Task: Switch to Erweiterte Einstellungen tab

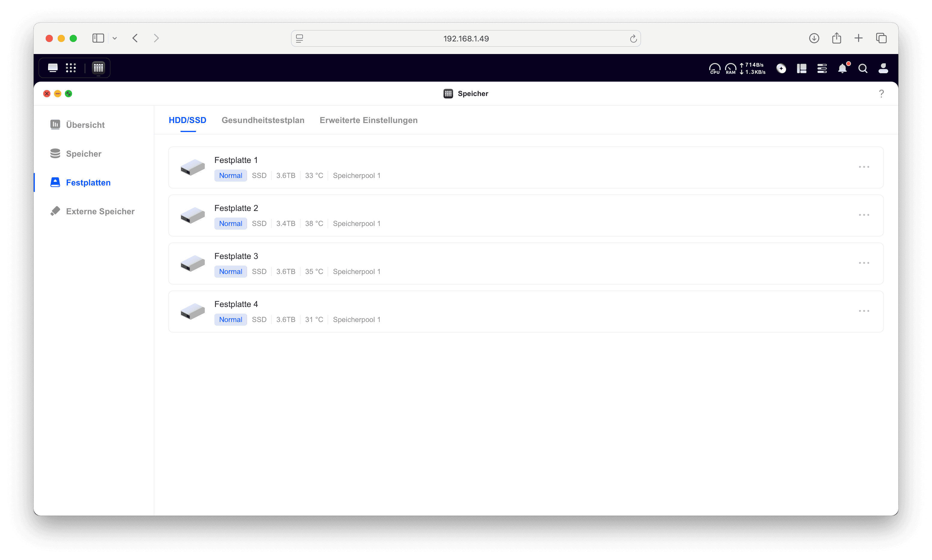Action: (368, 120)
